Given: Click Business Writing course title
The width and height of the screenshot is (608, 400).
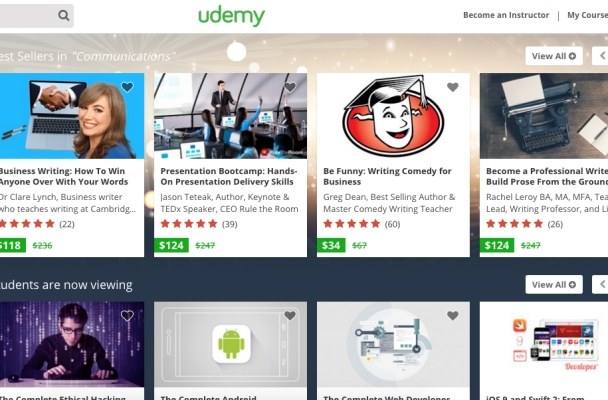Looking at the screenshot, I should [64, 176].
